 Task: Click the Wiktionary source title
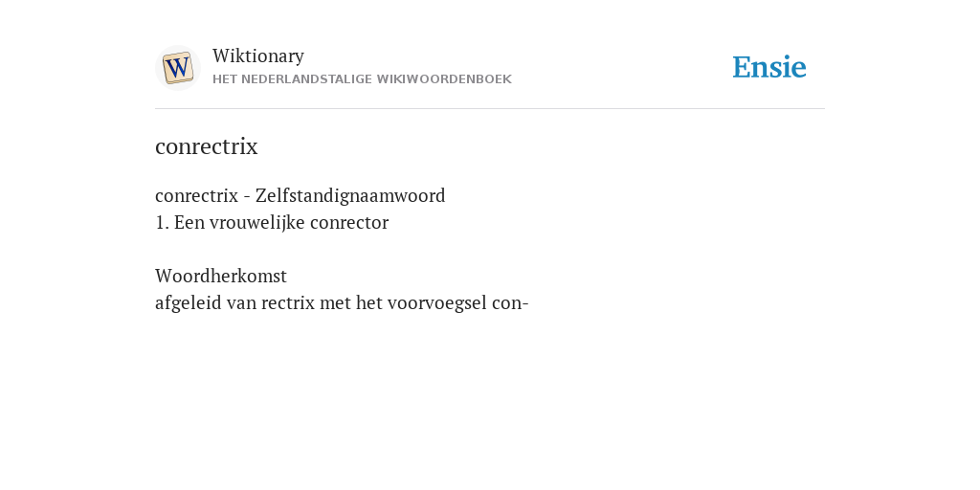[x=258, y=56]
